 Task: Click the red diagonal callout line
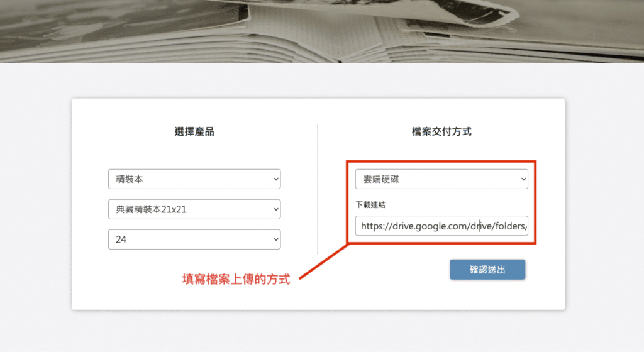click(322, 260)
